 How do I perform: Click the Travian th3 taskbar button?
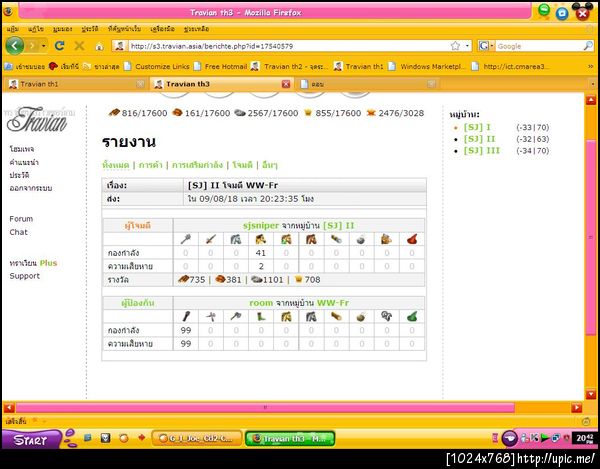click(290, 438)
